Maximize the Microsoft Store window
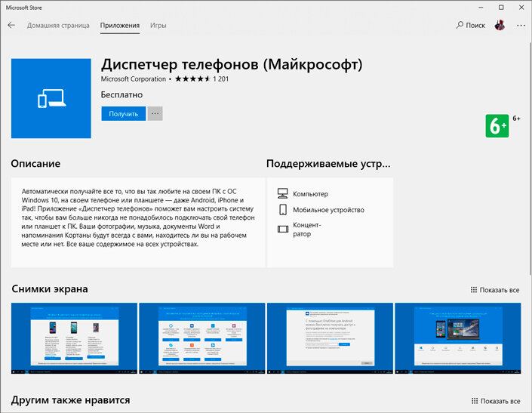 [501, 8]
